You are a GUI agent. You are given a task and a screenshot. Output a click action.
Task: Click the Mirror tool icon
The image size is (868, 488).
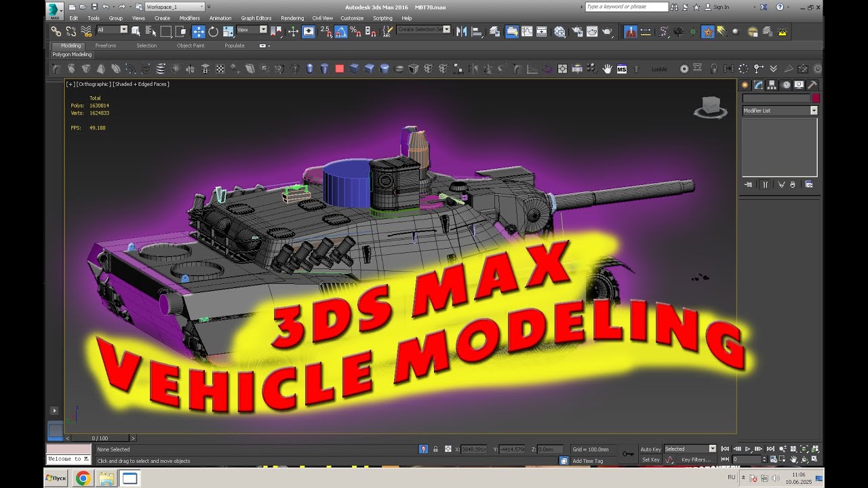(x=462, y=31)
